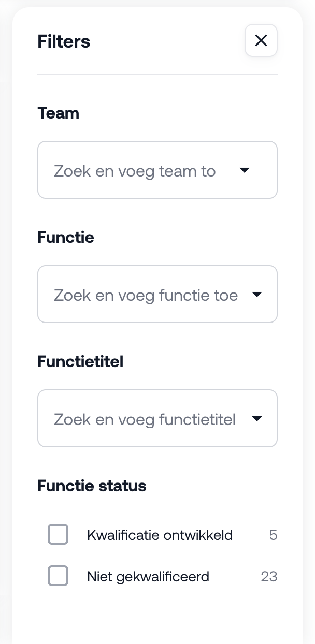Viewport: 315px width, 644px height.
Task: Click the 'Niet gekwalificeerd' label text
Action: (x=148, y=576)
